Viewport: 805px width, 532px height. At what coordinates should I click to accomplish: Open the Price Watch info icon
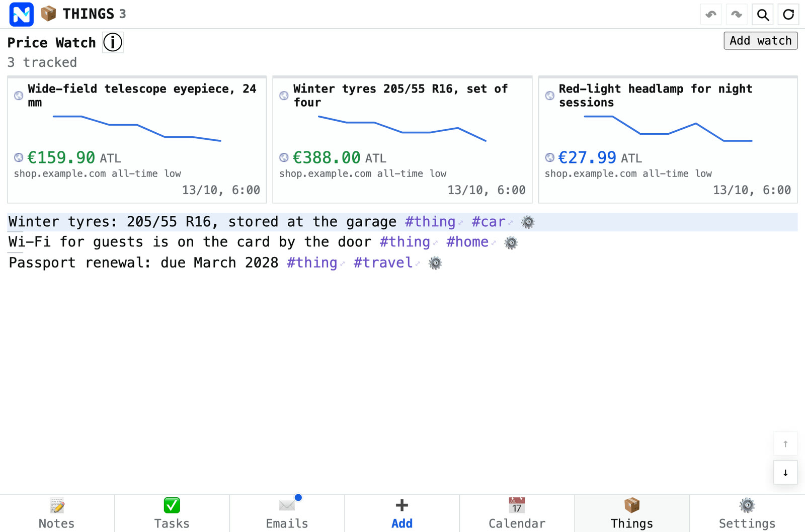113,42
